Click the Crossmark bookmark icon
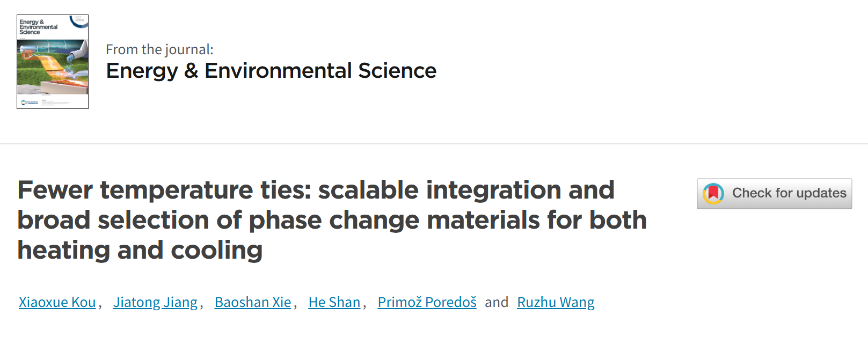868x344 pixels. coord(713,194)
